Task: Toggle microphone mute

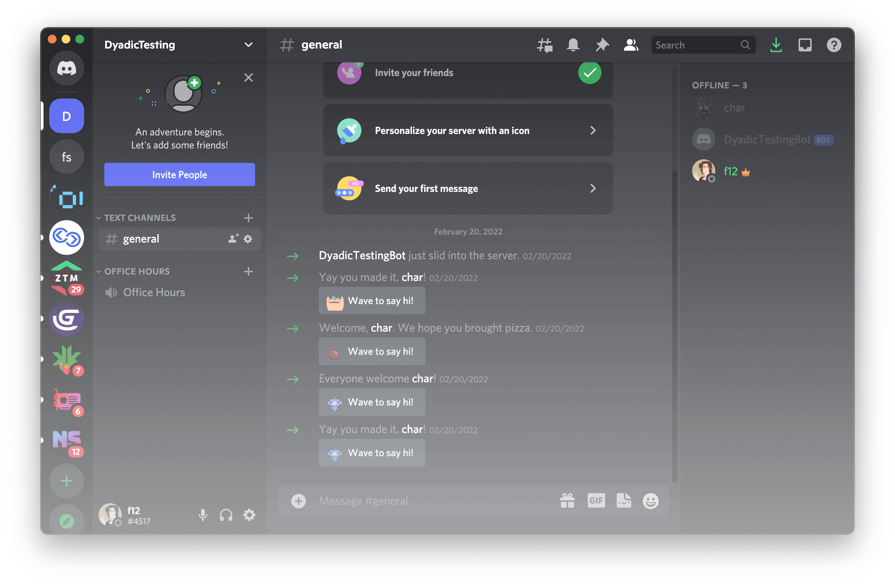Action: coord(203,515)
